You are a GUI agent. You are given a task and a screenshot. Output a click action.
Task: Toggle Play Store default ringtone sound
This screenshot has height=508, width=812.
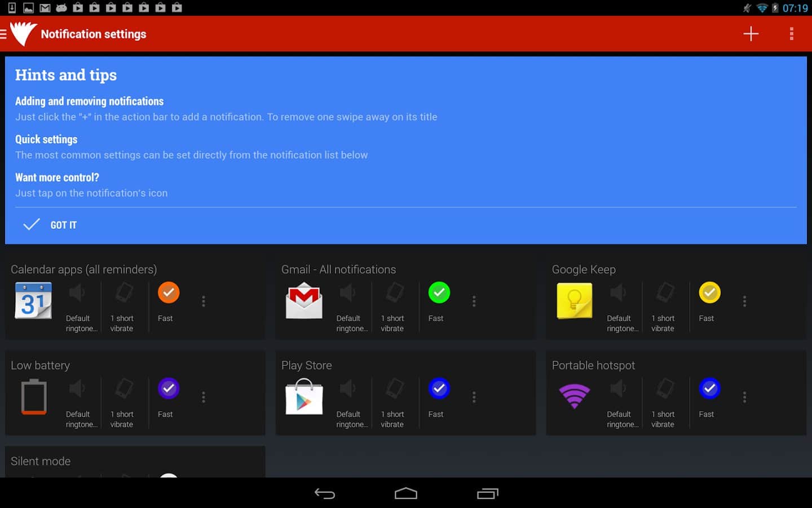(348, 389)
